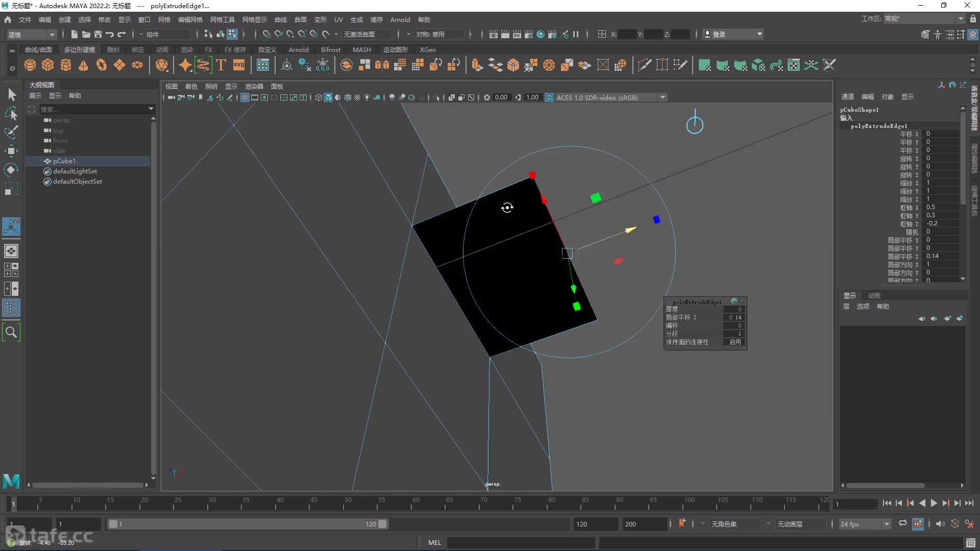Expand the outliner search filter dropdown arrow
Screen dimensions: 980x551
coord(151,109)
